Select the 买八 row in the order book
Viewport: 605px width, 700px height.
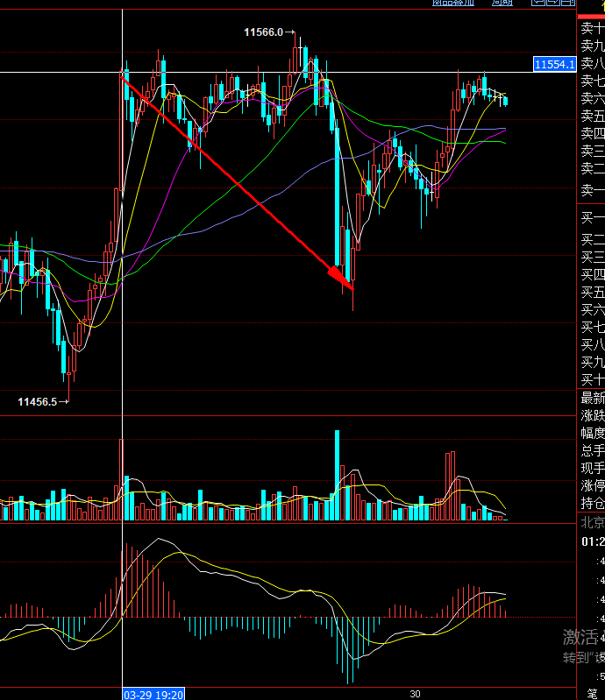click(593, 344)
